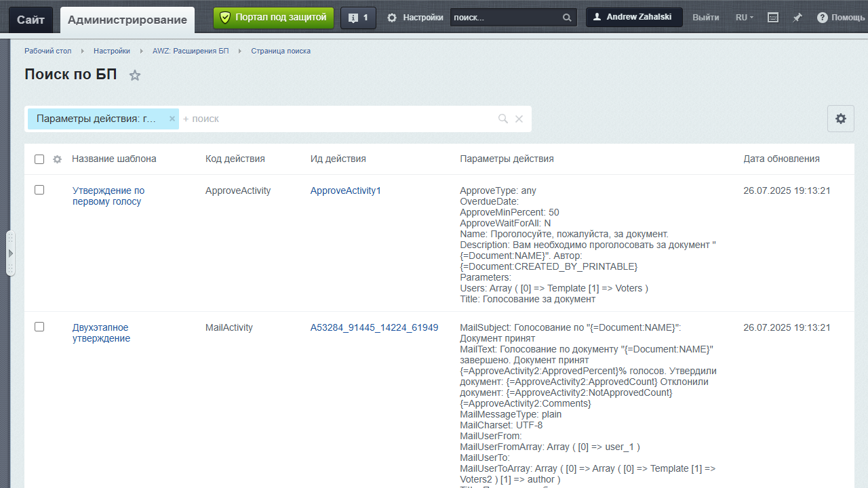Click the magnifier icon in filter field
This screenshot has height=488, width=868.
[x=502, y=119]
